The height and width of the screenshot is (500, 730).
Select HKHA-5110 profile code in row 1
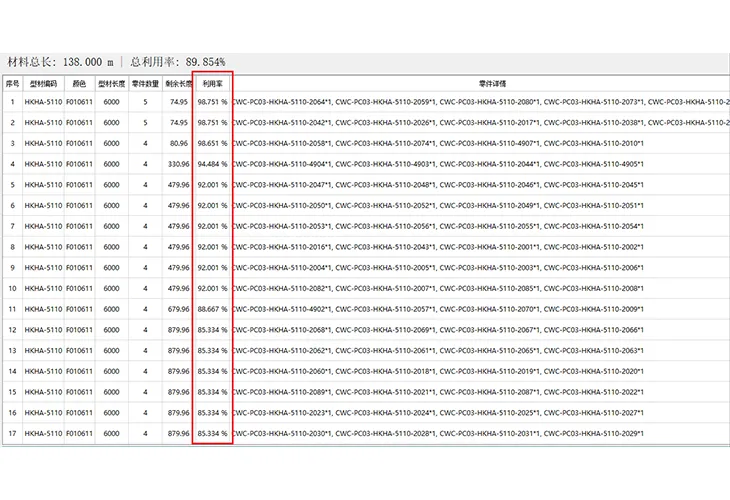click(43, 102)
